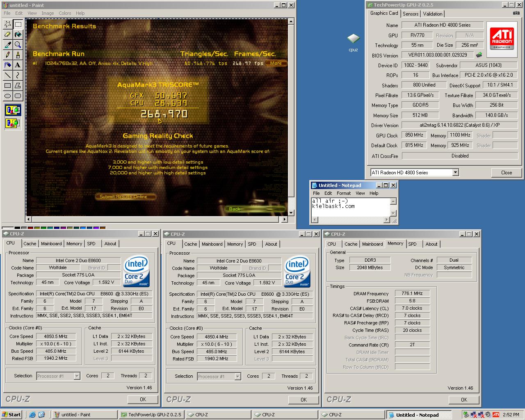Select the Rounded Rectangle tool
The width and height of the screenshot is (525, 420).
pos(18,96)
